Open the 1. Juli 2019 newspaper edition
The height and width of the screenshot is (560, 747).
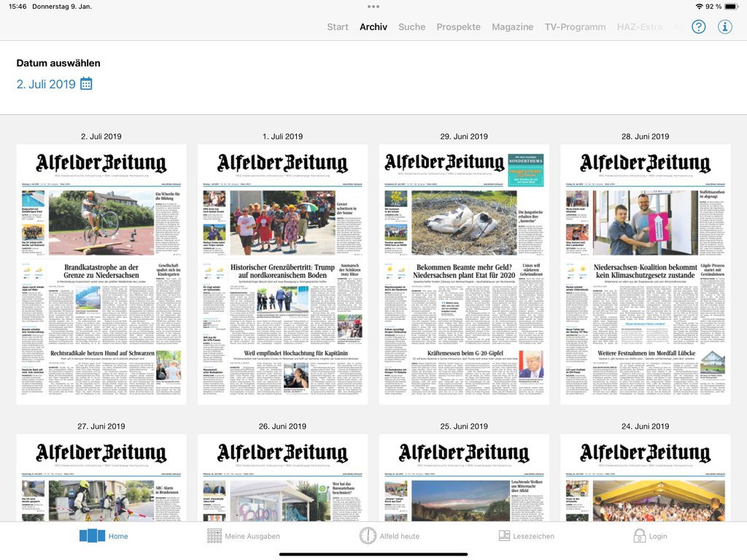(282, 274)
